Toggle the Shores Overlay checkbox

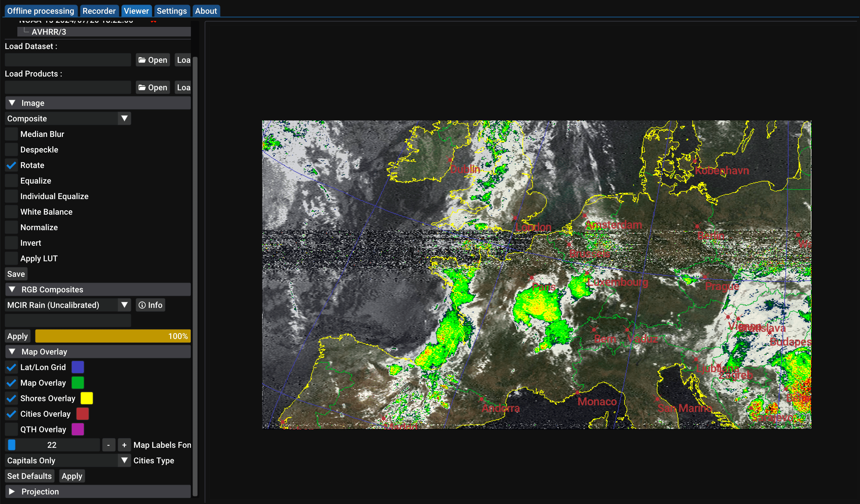(11, 398)
